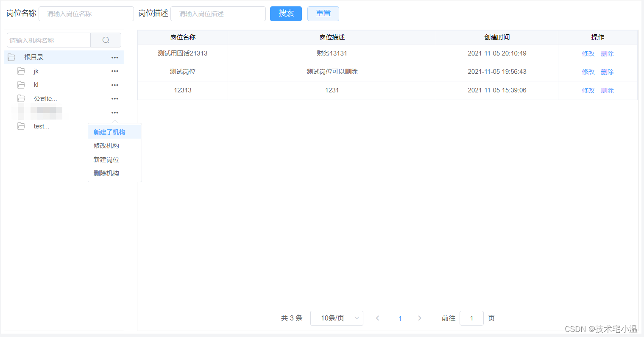Image resolution: width=644 pixels, height=337 pixels.
Task: Click the jk folder icon
Action: 21,71
